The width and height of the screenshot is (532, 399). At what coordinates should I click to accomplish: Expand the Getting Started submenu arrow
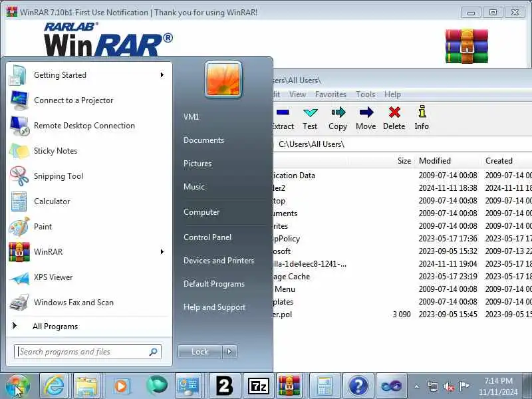pos(162,75)
